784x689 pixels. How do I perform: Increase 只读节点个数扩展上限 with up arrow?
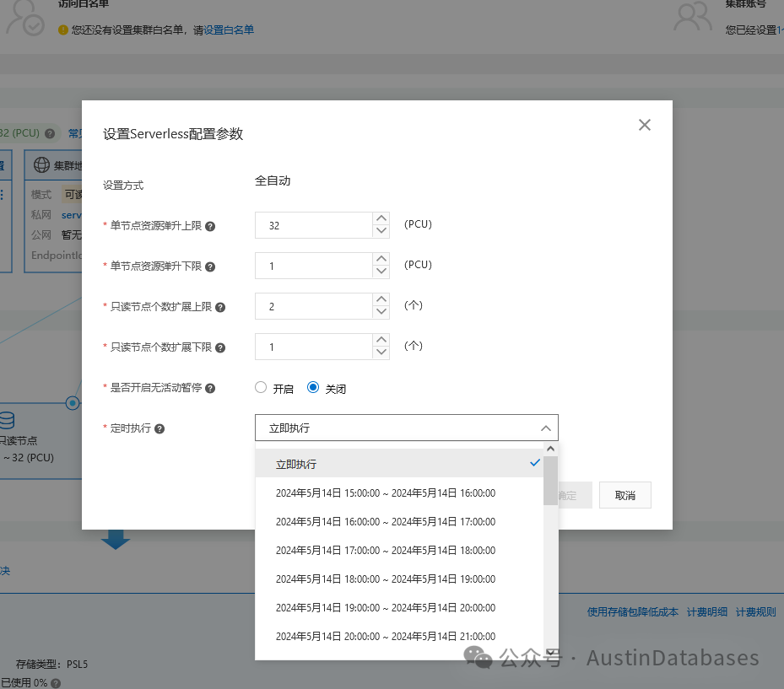click(381, 299)
